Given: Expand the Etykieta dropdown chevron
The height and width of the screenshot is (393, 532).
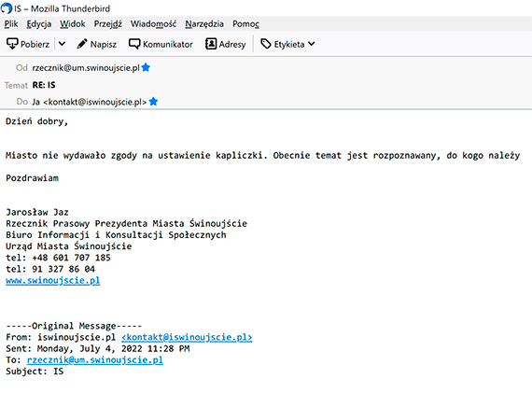Looking at the screenshot, I should pos(312,44).
